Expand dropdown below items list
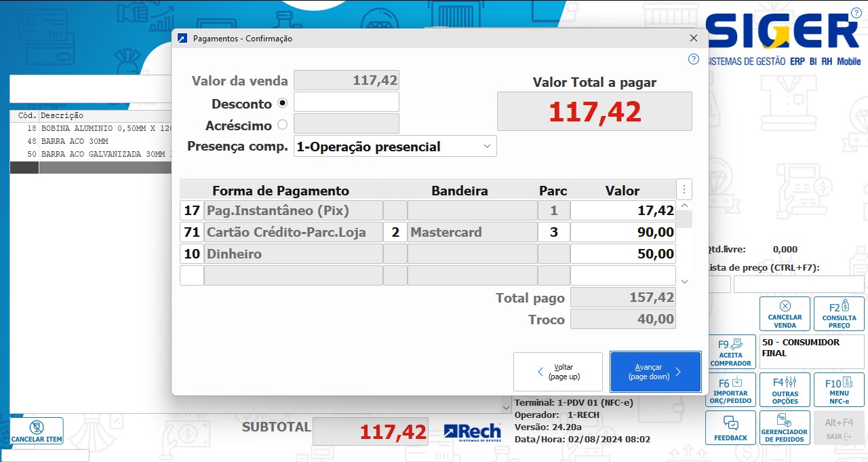868x462 pixels. tap(505, 407)
